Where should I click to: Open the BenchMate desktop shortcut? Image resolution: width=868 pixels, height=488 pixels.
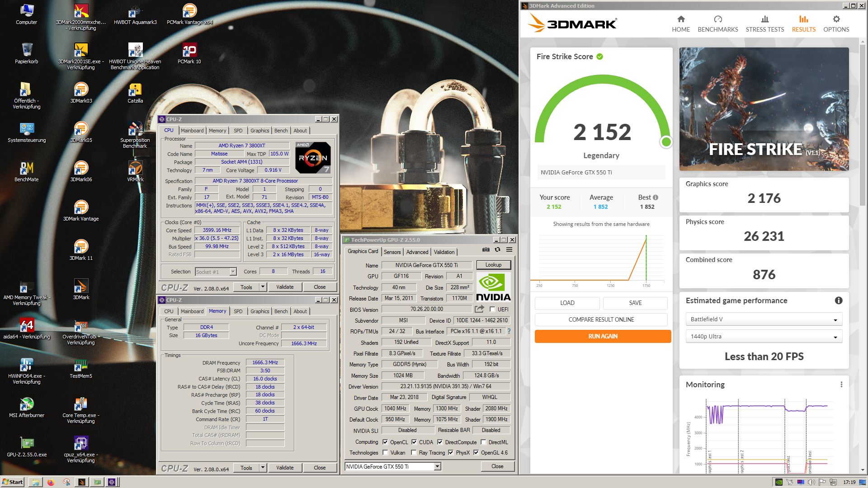tap(27, 172)
